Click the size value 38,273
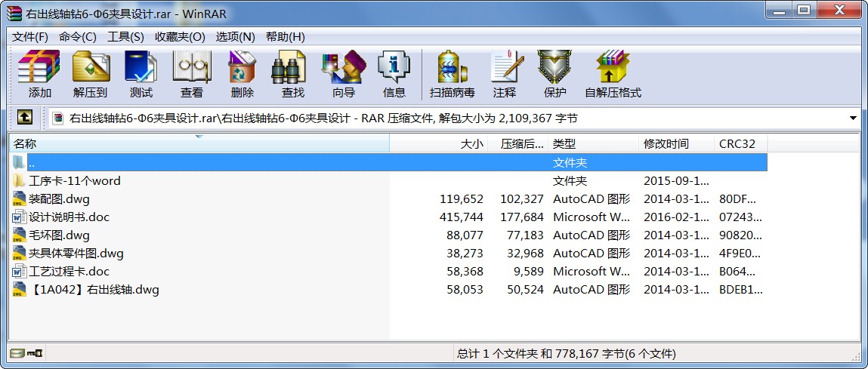Viewport: 868px width, 369px height. point(465,254)
